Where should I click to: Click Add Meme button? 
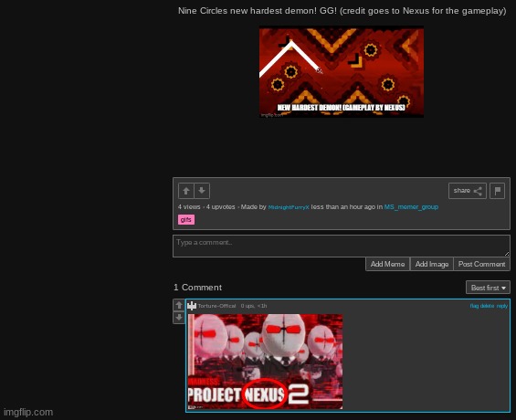pyautogui.click(x=387, y=264)
